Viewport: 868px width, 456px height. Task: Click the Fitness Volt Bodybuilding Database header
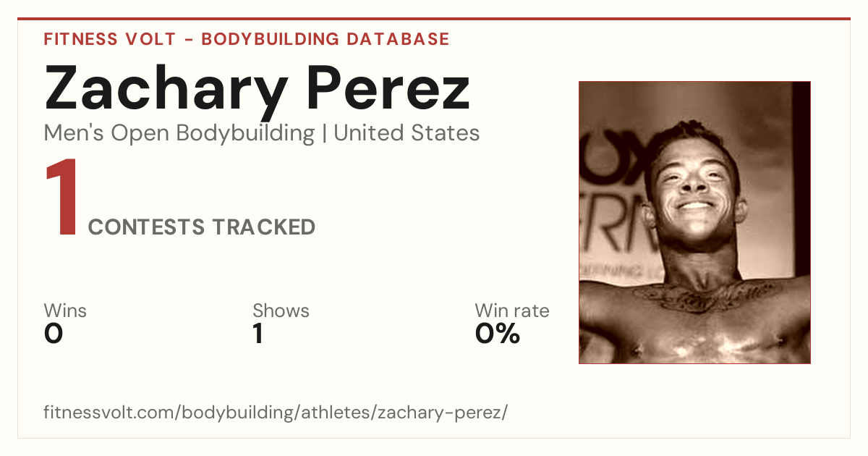pyautogui.click(x=247, y=39)
